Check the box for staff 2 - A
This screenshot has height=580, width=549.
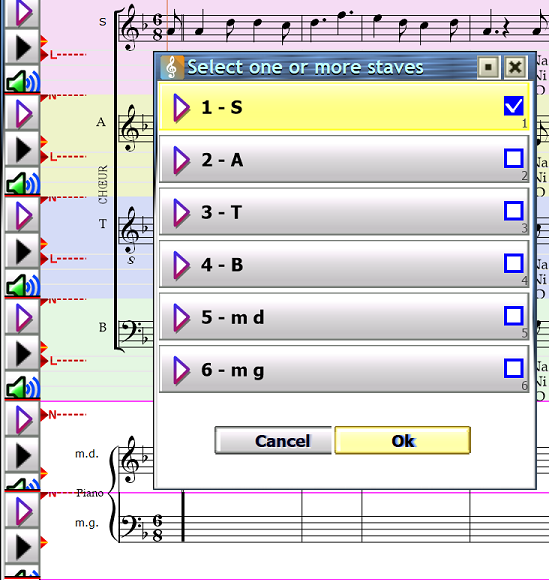(513, 159)
